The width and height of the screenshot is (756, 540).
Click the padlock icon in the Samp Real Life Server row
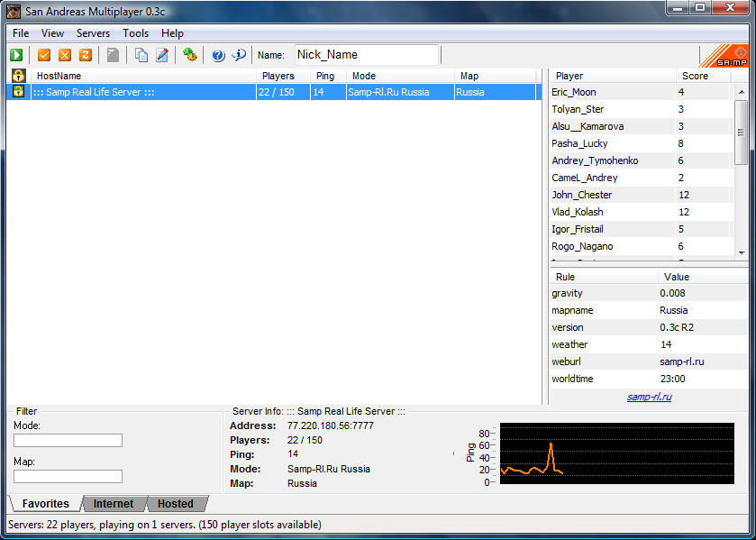coord(18,92)
